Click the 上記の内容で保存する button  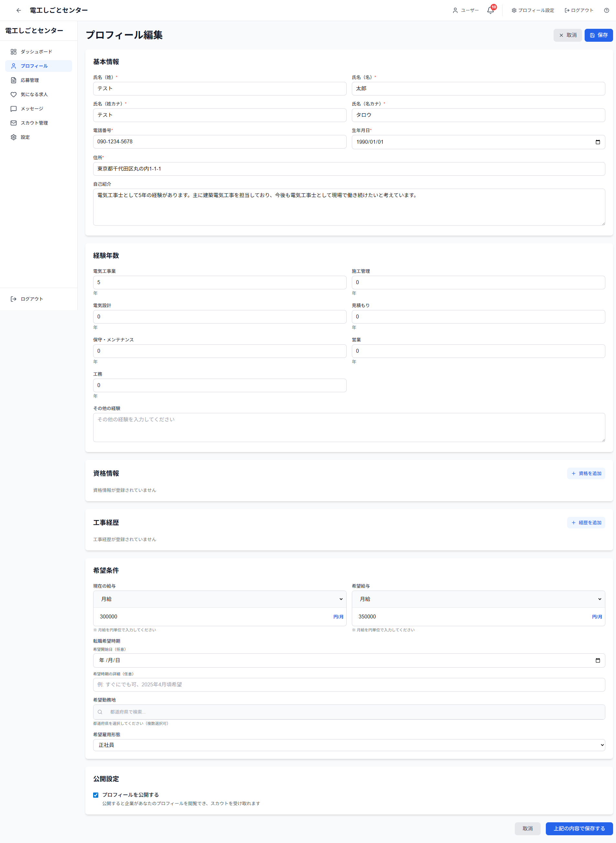point(579,828)
